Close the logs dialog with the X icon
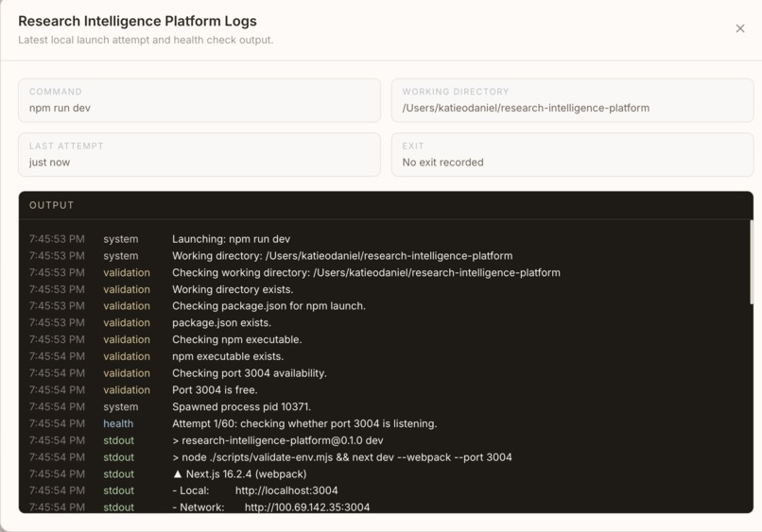Viewport: 762px width, 532px height. click(x=739, y=28)
